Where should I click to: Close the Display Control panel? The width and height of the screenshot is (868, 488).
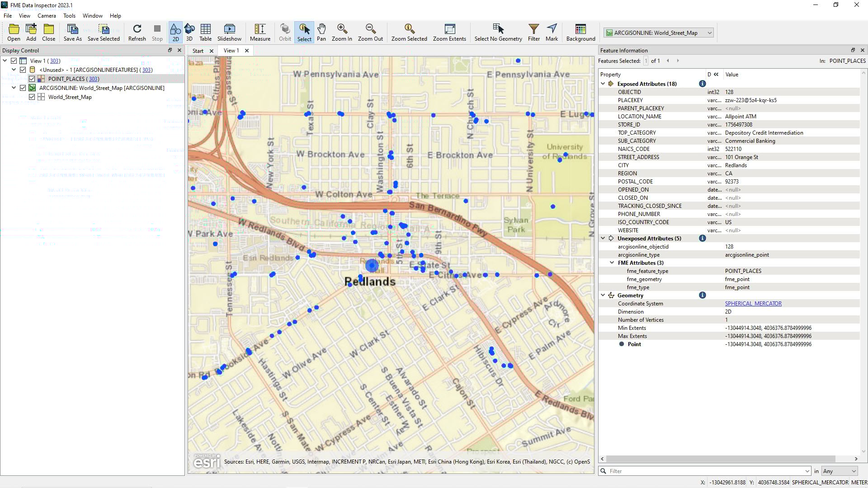pyautogui.click(x=179, y=50)
